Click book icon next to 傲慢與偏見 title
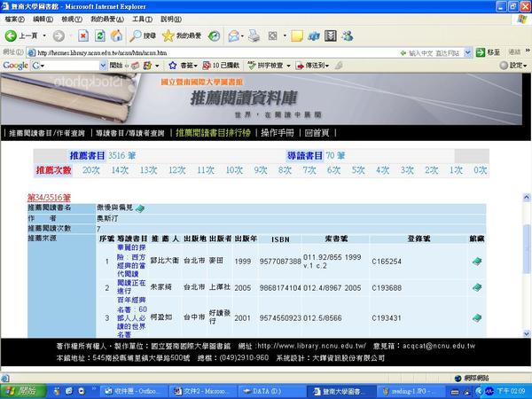 pyautogui.click(x=140, y=208)
